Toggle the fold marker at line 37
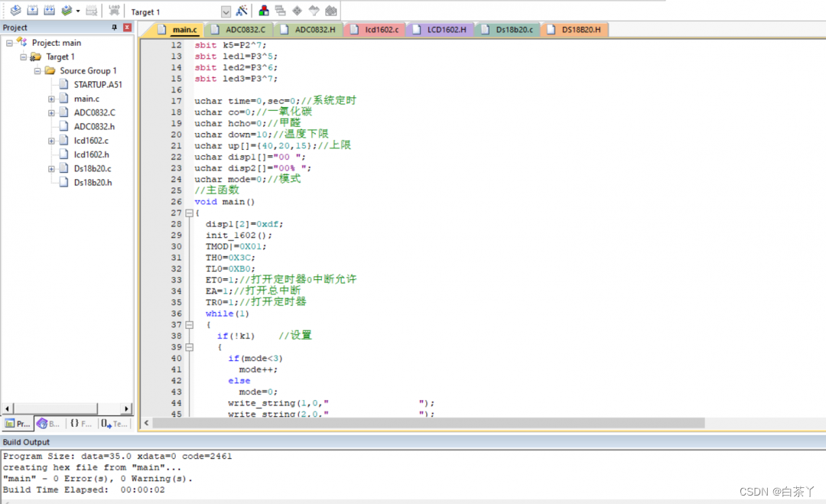Viewport: 826px width, 504px height. (189, 325)
